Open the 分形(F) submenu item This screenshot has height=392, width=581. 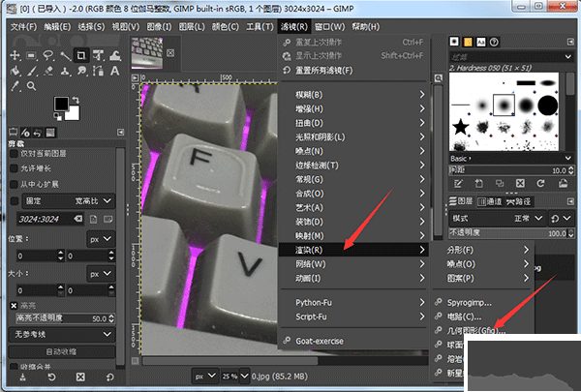click(x=483, y=250)
